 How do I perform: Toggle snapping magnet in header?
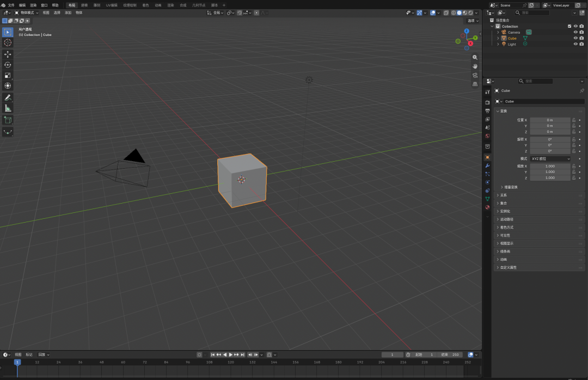[x=239, y=13]
